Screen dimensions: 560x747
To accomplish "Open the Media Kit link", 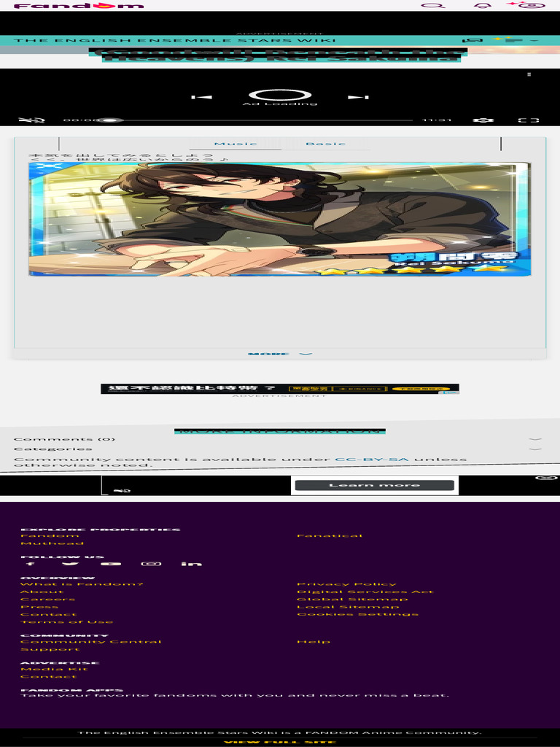I will click(x=54, y=670).
